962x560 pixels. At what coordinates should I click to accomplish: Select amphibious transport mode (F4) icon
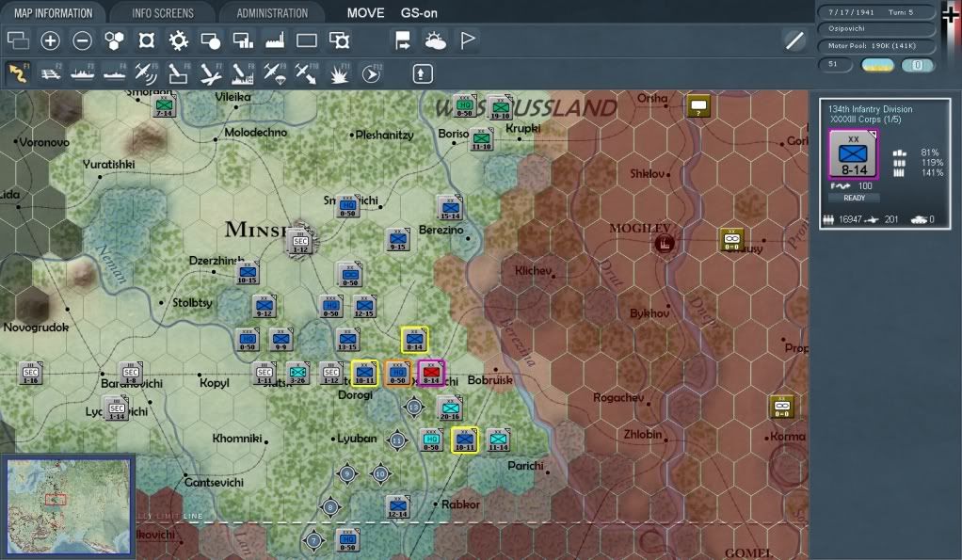pos(114,73)
